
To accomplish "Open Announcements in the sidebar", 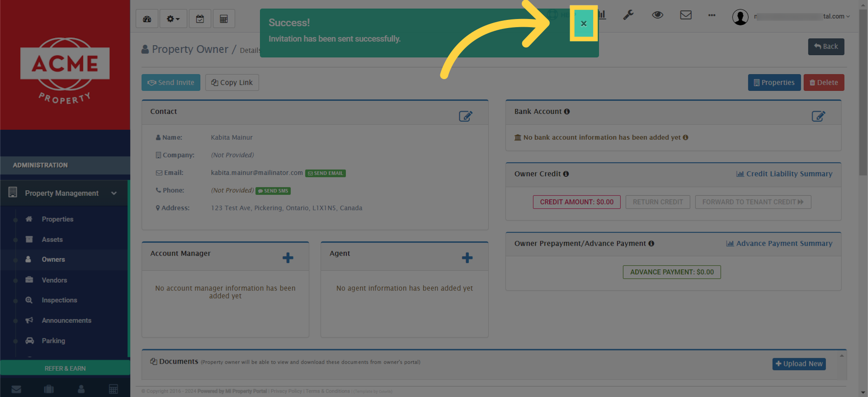I will tap(66, 321).
